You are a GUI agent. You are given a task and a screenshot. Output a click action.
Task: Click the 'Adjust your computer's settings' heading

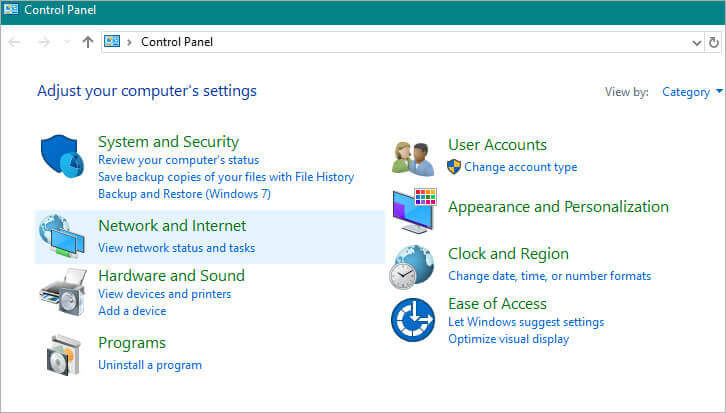tap(147, 91)
